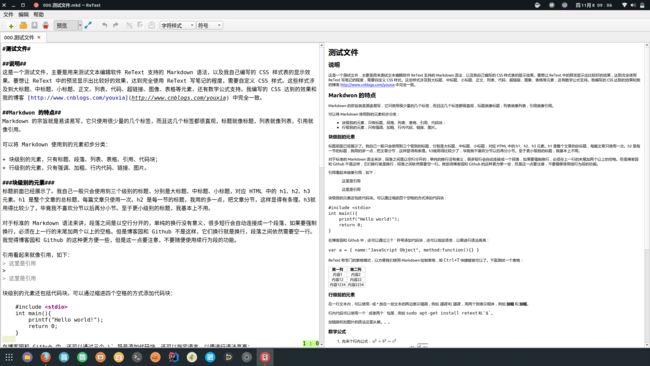Open the yellow round app icon in the dock
This screenshot has height=366, width=650.
(119, 357)
